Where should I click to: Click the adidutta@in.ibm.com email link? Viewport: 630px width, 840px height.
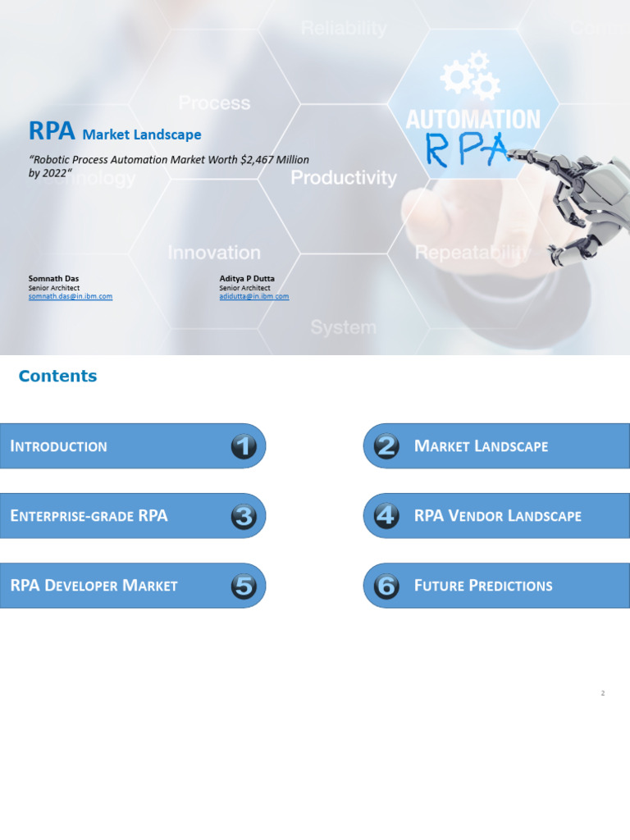[253, 296]
